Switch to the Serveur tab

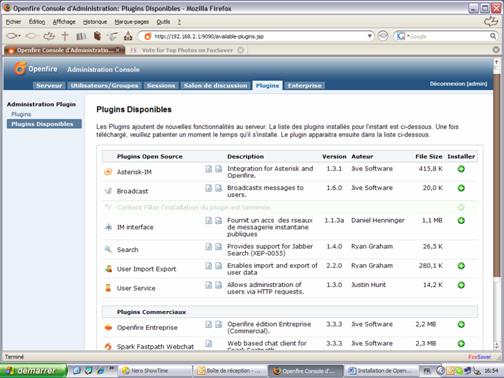coord(49,86)
